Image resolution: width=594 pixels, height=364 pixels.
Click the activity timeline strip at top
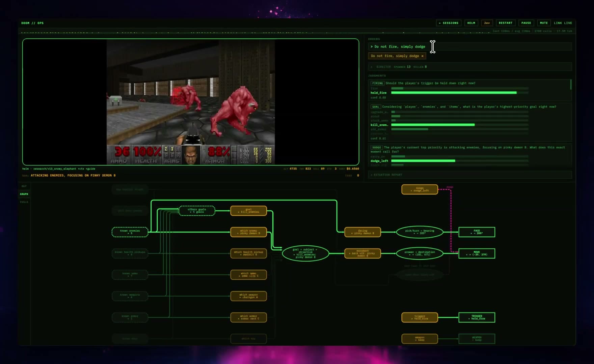[255, 32]
